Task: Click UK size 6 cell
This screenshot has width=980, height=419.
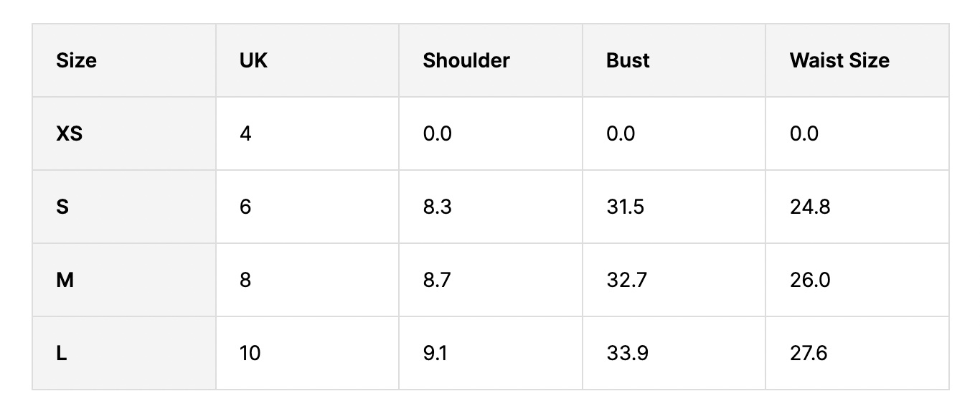Action: 245,207
